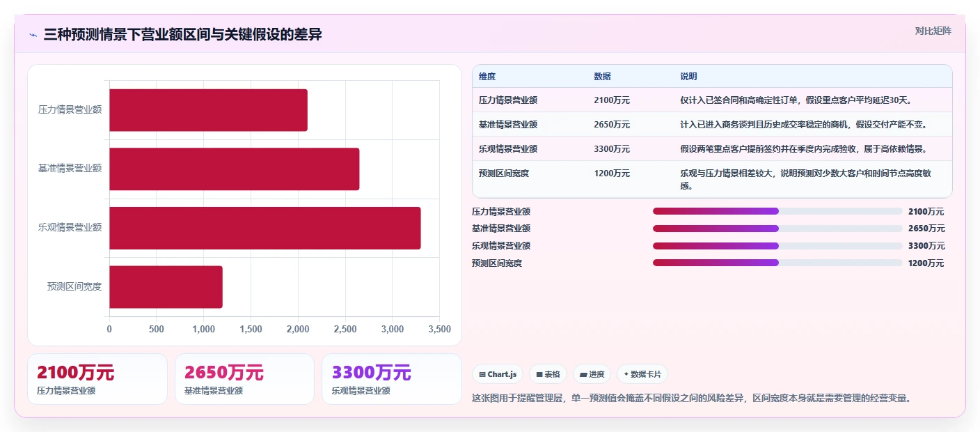
Task: Open the purple 3300万元 KPI card
Action: pyautogui.click(x=392, y=379)
